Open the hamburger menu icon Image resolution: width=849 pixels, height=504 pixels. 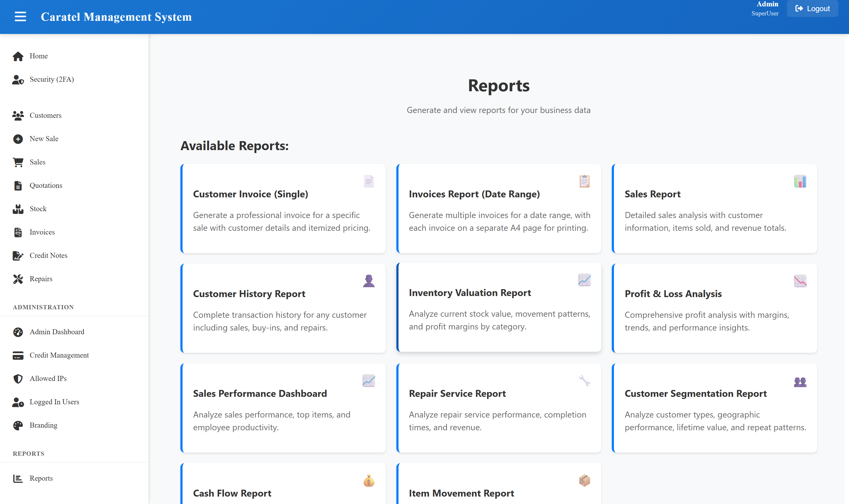coord(20,17)
